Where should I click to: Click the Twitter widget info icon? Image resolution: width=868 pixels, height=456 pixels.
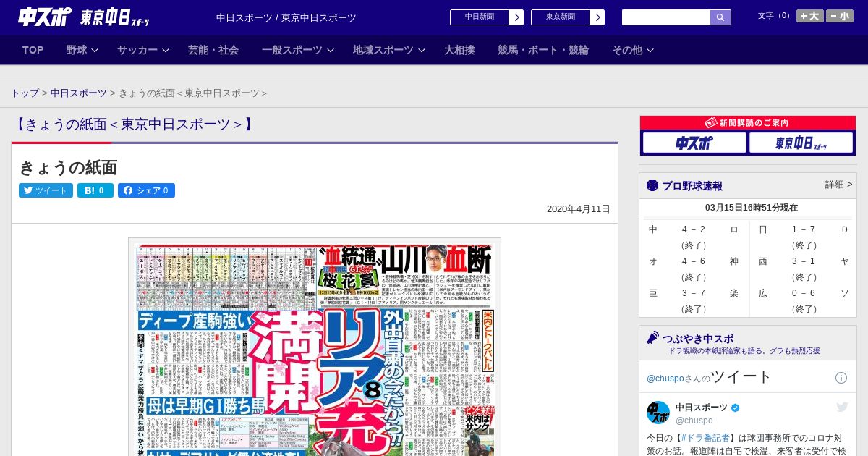click(x=841, y=378)
